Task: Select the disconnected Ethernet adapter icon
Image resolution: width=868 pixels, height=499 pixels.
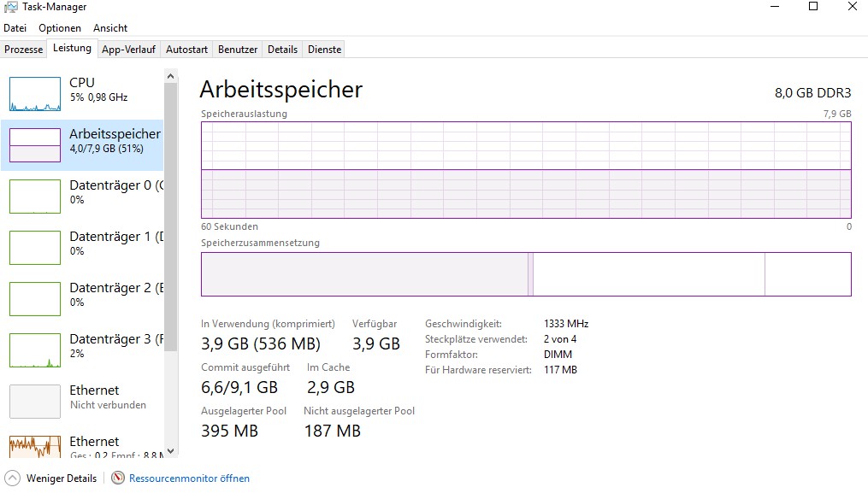Action: coord(35,402)
